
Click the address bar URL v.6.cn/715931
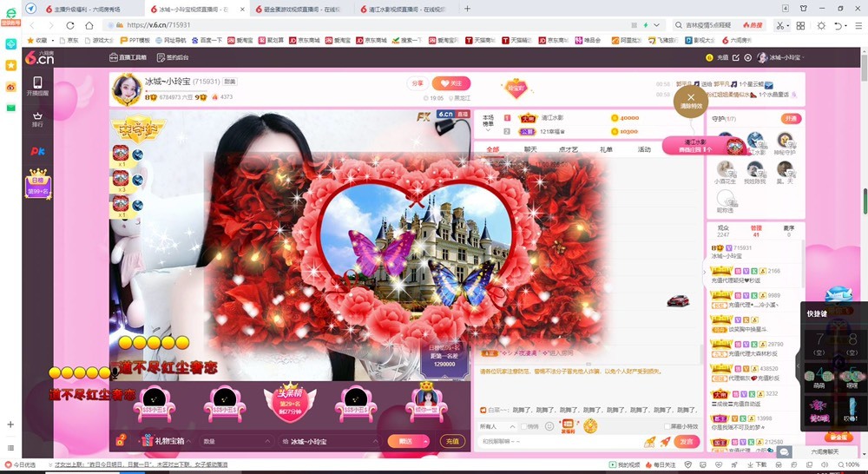(x=158, y=25)
